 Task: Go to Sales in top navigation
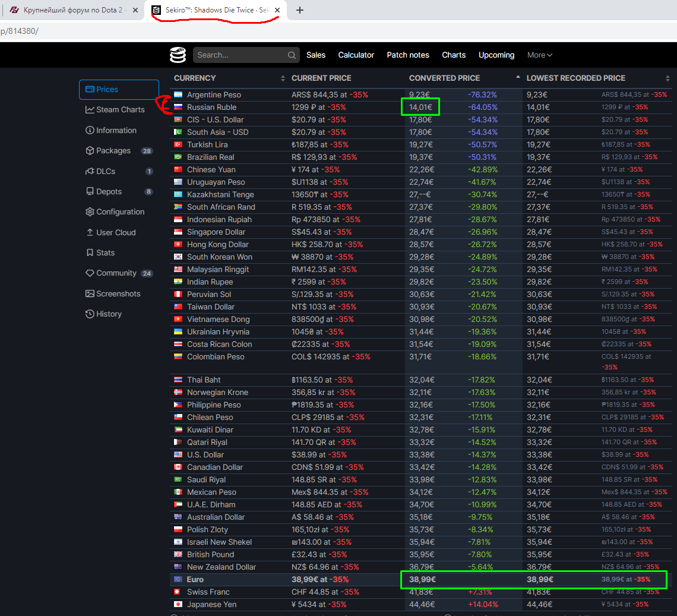pyautogui.click(x=316, y=55)
